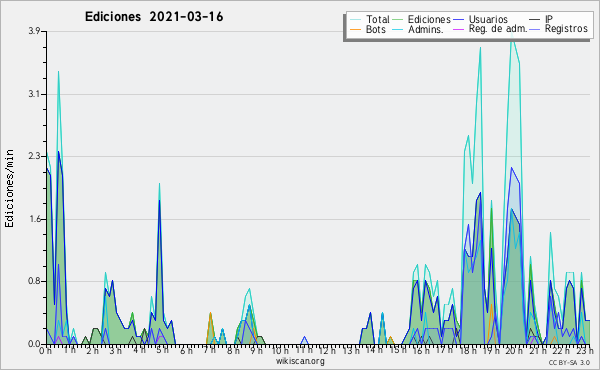Click the 12 h axis label
The height and width of the screenshot is (370, 600).
coord(326,350)
